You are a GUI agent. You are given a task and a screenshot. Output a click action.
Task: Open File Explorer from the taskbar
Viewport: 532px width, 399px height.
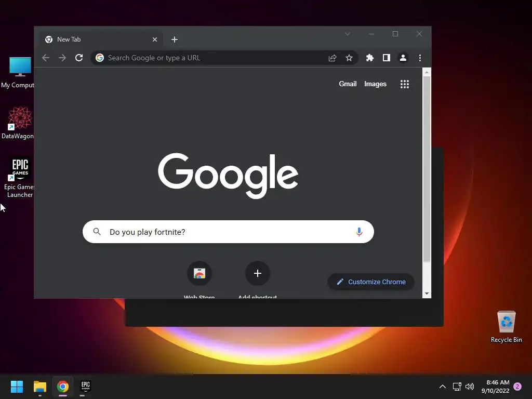coord(39,387)
